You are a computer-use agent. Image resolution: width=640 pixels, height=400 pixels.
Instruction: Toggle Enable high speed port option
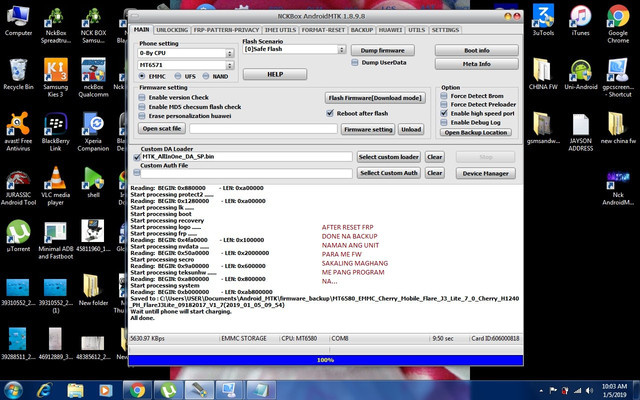tap(444, 113)
